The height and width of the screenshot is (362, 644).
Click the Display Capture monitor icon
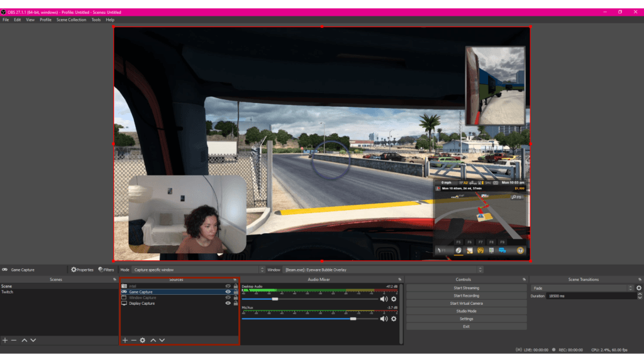(x=124, y=304)
